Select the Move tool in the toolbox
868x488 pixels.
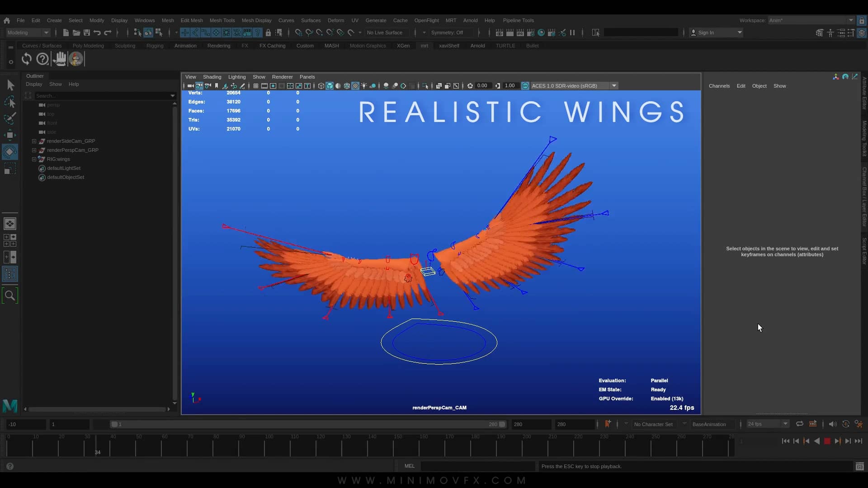click(10, 135)
